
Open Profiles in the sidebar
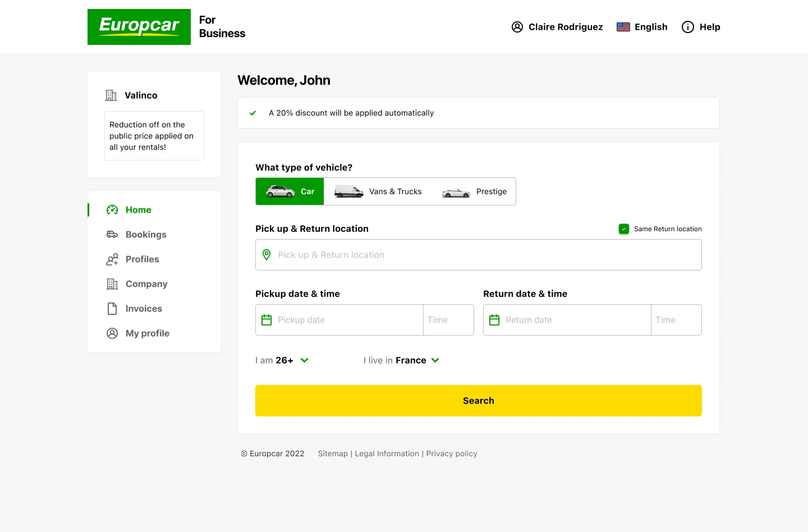pyautogui.click(x=143, y=259)
